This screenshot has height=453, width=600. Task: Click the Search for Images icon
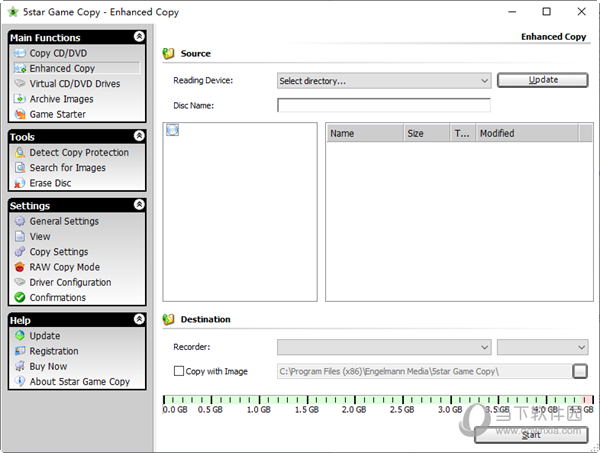(x=20, y=168)
